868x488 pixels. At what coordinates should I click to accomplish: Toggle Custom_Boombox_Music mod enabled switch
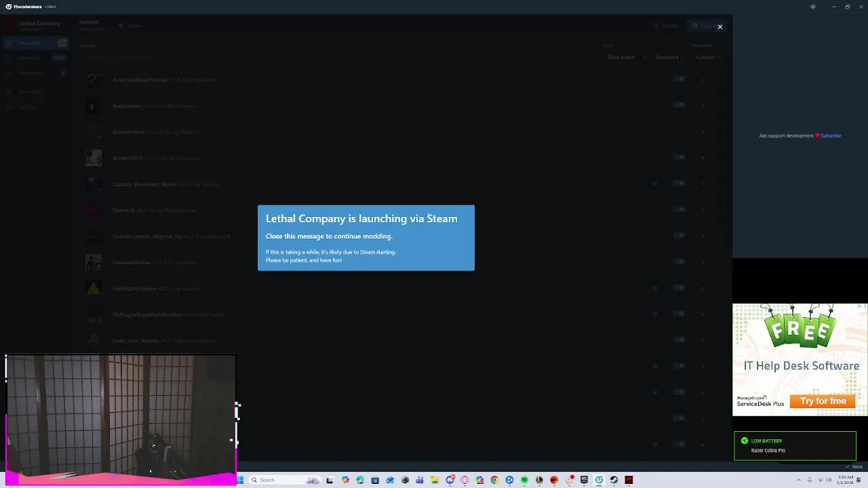point(679,184)
